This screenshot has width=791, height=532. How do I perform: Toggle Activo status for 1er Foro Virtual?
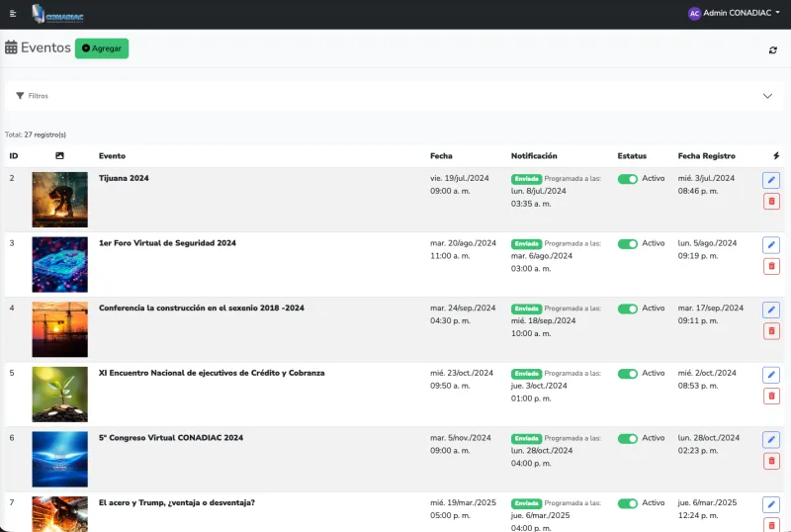pyautogui.click(x=628, y=244)
